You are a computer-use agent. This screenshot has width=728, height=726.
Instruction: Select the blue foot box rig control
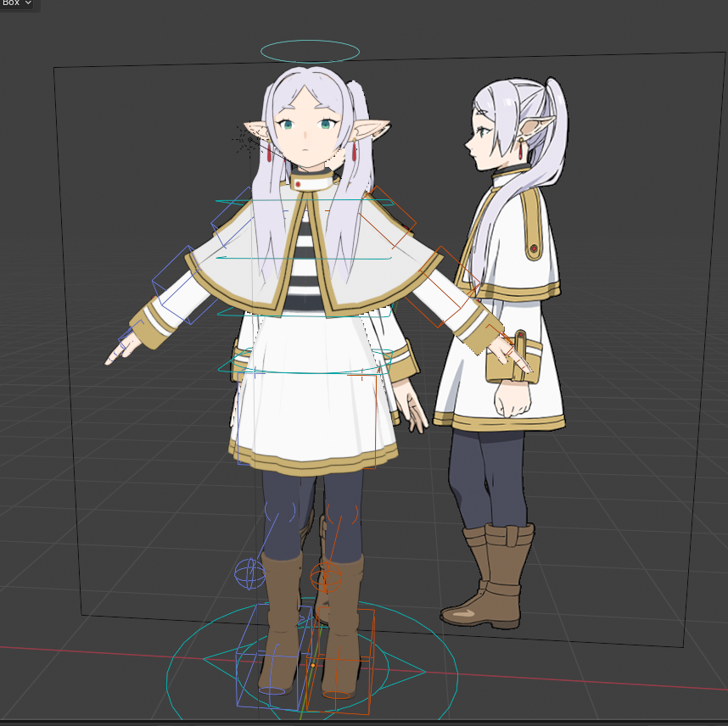274,656
